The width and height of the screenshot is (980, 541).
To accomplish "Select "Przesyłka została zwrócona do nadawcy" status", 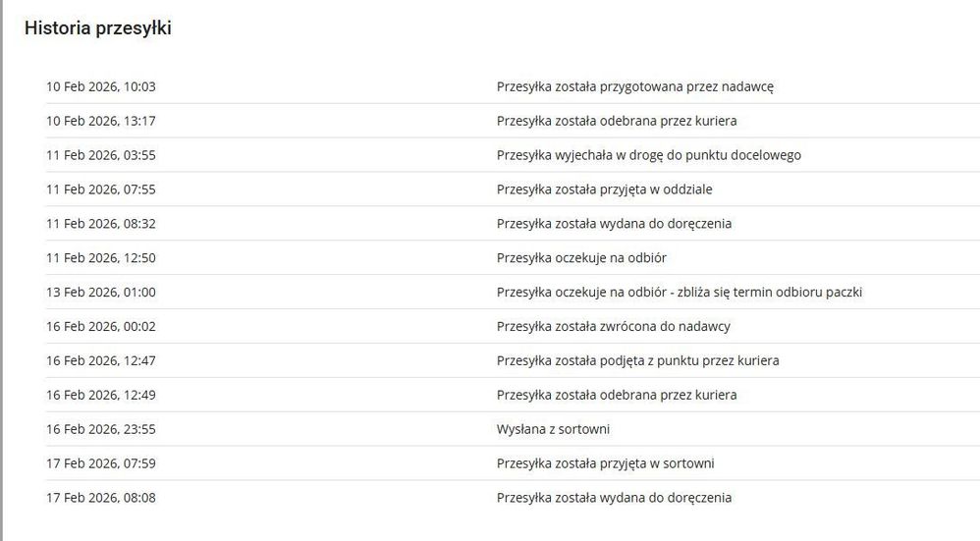I will tap(614, 327).
